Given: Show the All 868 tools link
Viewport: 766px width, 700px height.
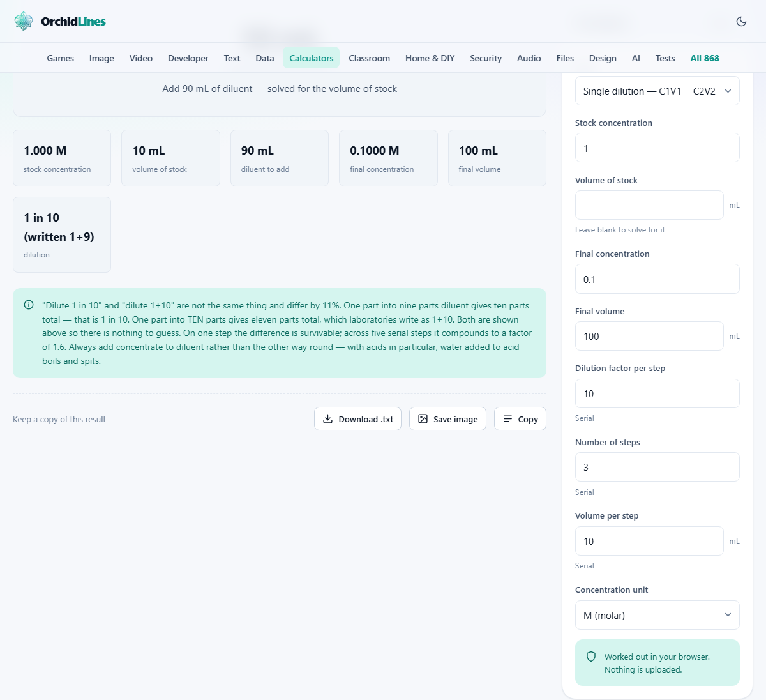Looking at the screenshot, I should (x=704, y=58).
